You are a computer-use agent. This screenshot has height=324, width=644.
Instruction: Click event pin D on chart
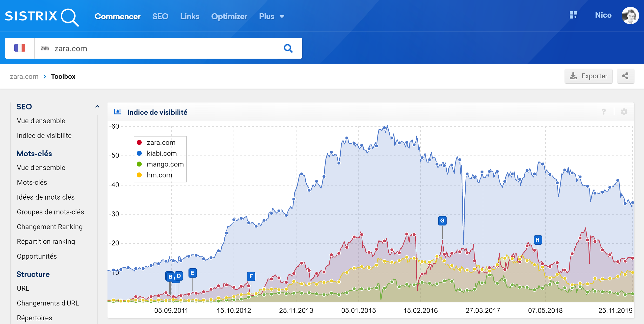[179, 276]
